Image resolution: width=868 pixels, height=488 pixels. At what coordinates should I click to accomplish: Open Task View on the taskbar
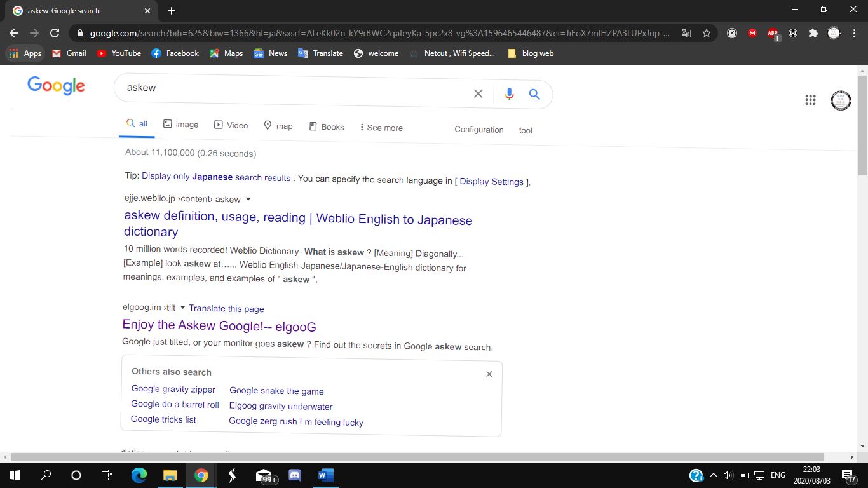point(107,475)
